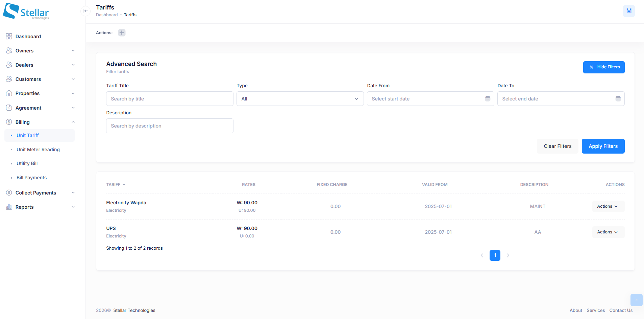Click the Clear Filters button

557,146
